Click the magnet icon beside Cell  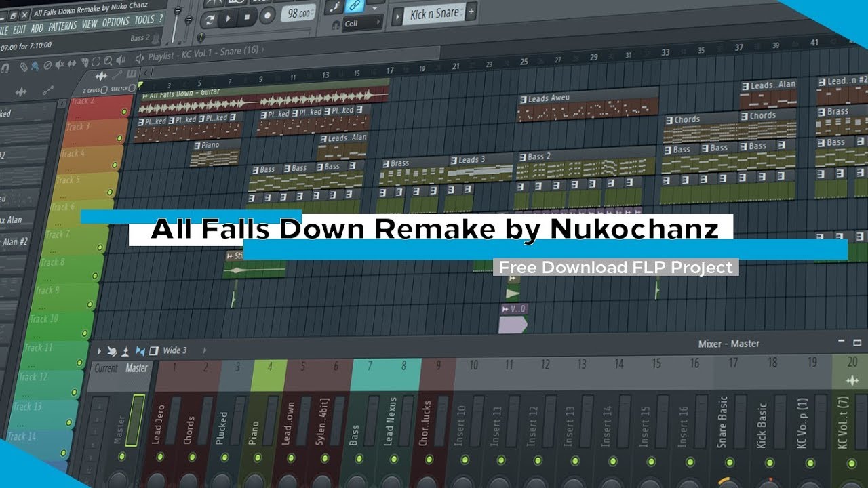tap(336, 25)
